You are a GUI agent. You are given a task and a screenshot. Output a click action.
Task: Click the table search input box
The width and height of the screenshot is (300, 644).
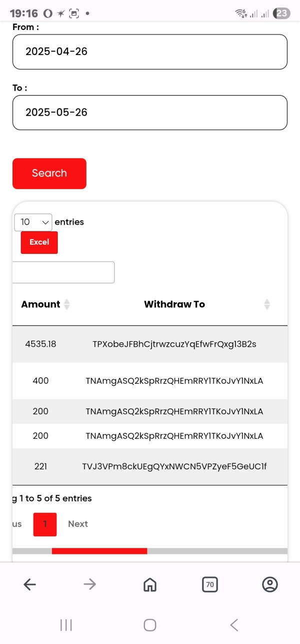click(x=63, y=272)
